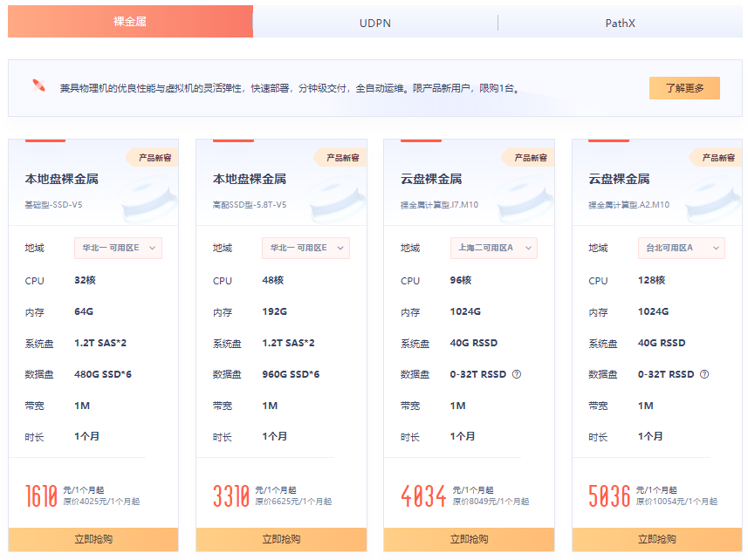Click the 960G SSD*6 data disk value
This screenshot has height=560, width=748.
point(291,374)
